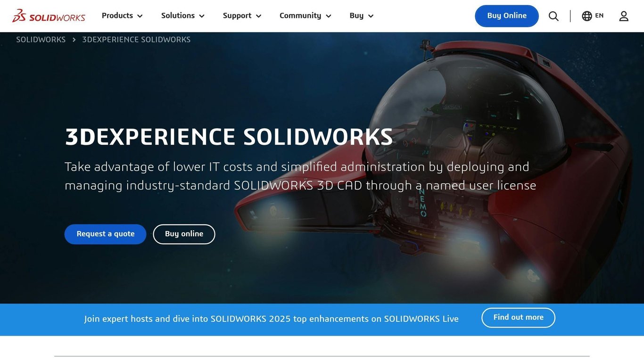The image size is (644, 362).
Task: Click Request a quote button
Action: 106,234
